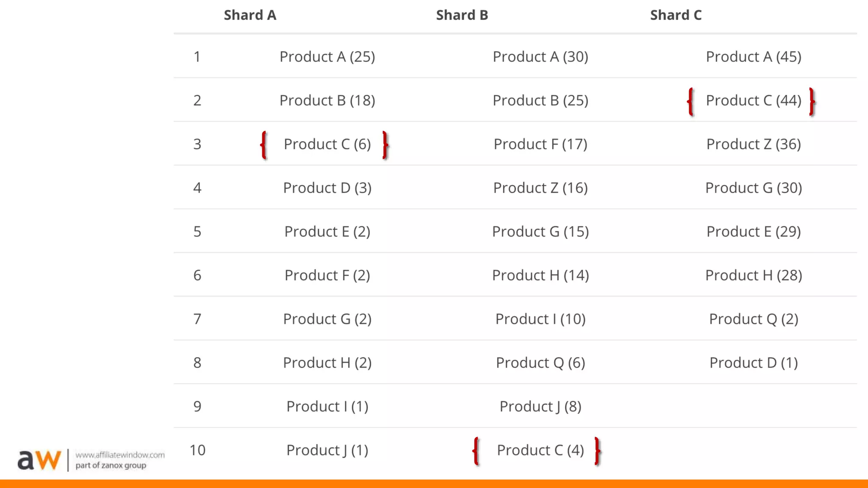Click the 'part of zanox group' text
Viewport: 868px width, 488px height.
pyautogui.click(x=111, y=466)
